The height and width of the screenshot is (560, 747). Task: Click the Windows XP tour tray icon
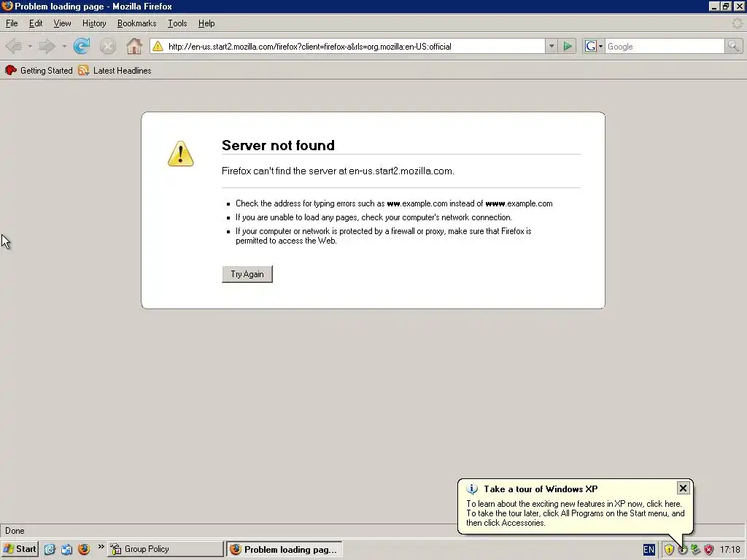(x=683, y=550)
